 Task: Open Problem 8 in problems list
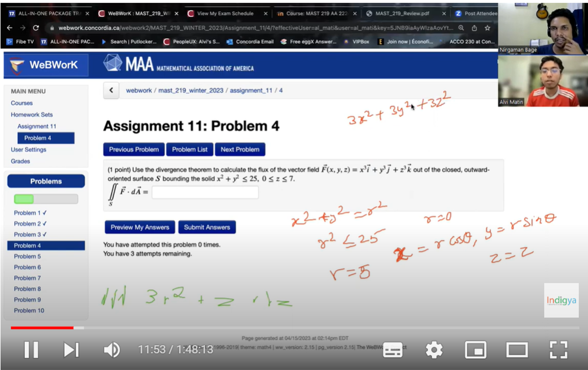(27, 289)
